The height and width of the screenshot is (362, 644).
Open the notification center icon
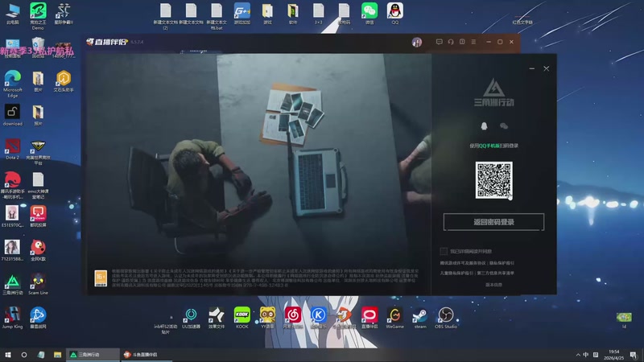coord(634,355)
